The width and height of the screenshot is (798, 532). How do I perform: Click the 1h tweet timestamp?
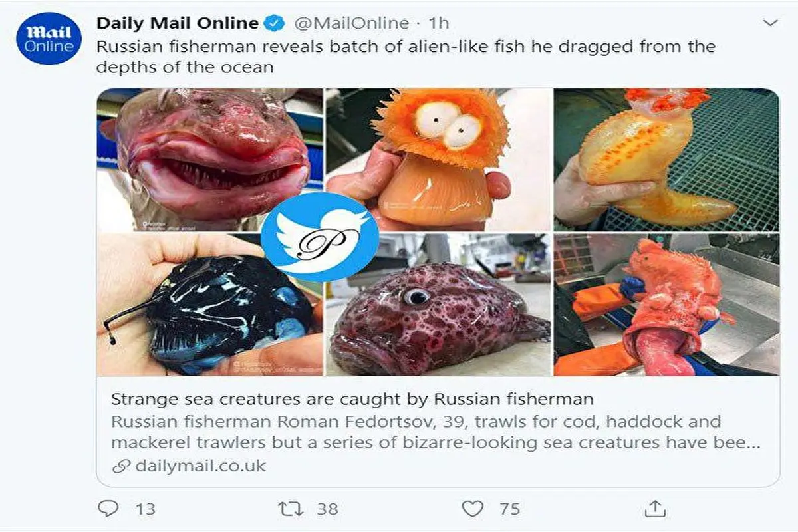(440, 23)
